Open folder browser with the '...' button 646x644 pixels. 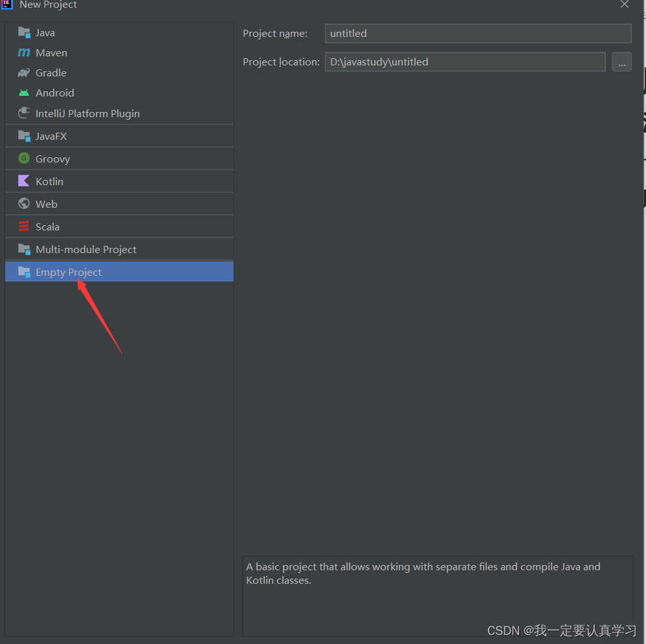[x=621, y=61]
